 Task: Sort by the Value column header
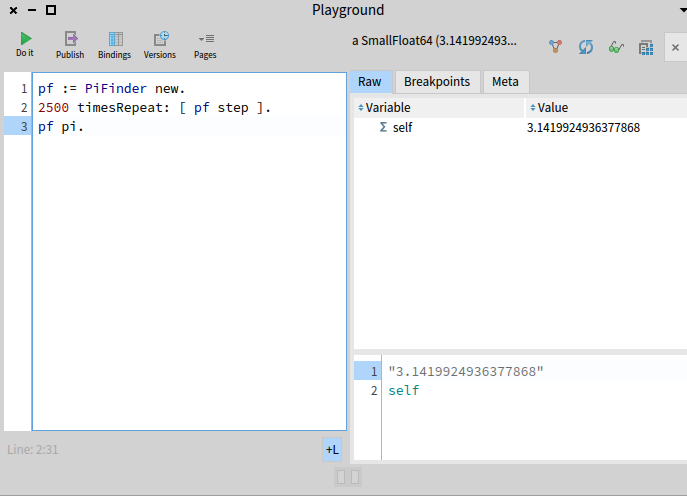(606, 108)
